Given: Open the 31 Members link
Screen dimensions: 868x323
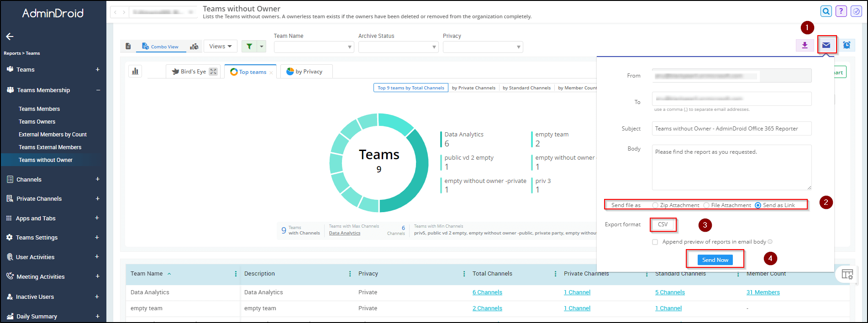Looking at the screenshot, I should click(x=763, y=292).
